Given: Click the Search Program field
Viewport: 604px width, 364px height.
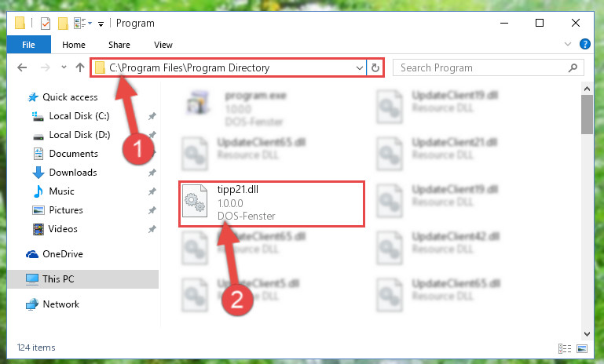Looking at the screenshot, I should (489, 68).
